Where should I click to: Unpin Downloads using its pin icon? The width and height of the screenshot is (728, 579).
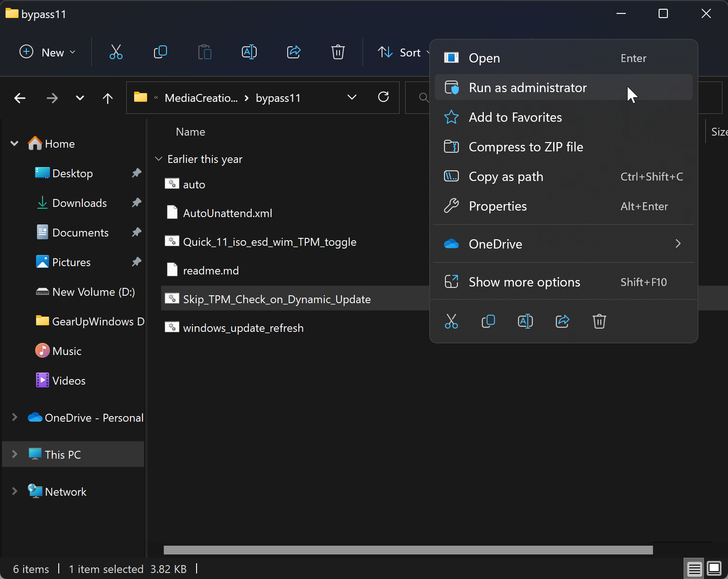[136, 203]
